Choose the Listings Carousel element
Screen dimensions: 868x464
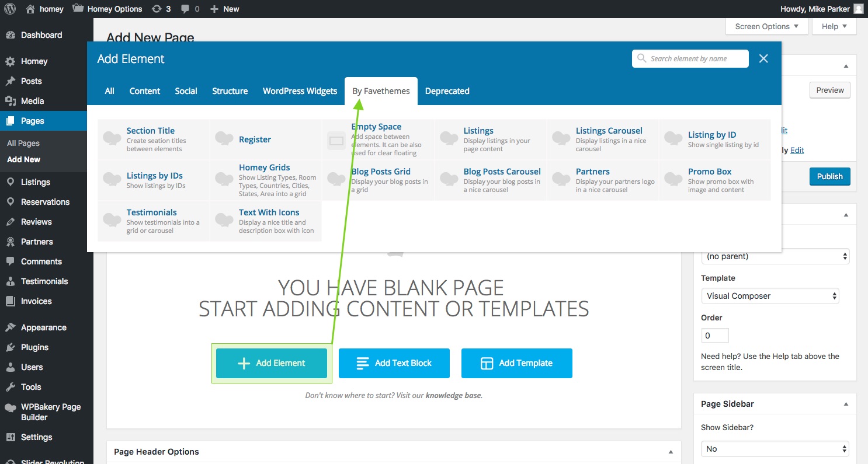602,139
